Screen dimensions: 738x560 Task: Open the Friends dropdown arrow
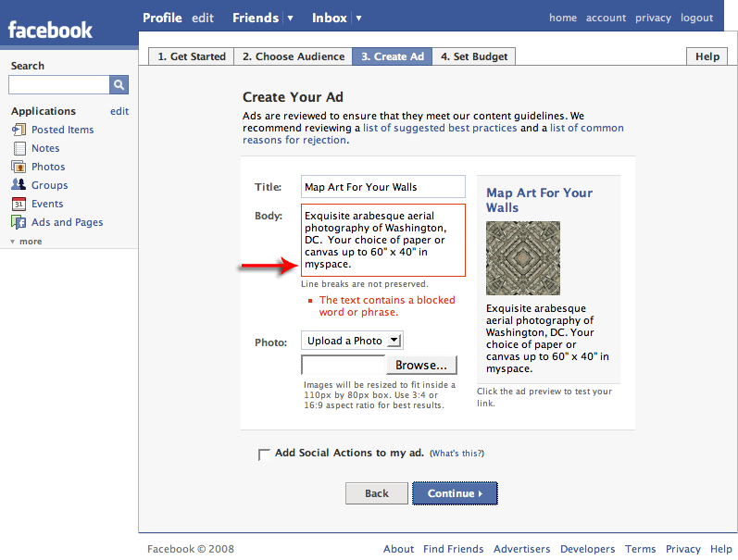(291, 19)
